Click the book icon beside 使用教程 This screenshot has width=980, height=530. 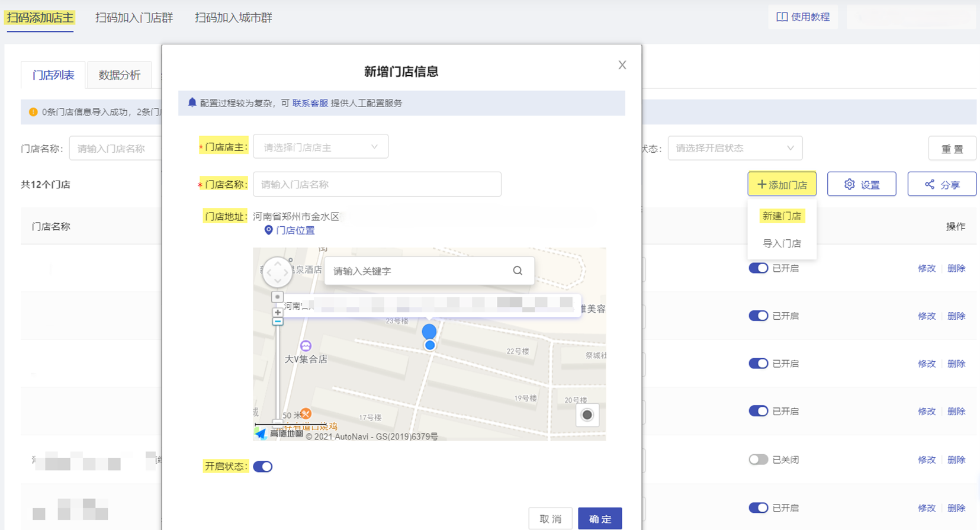point(782,17)
